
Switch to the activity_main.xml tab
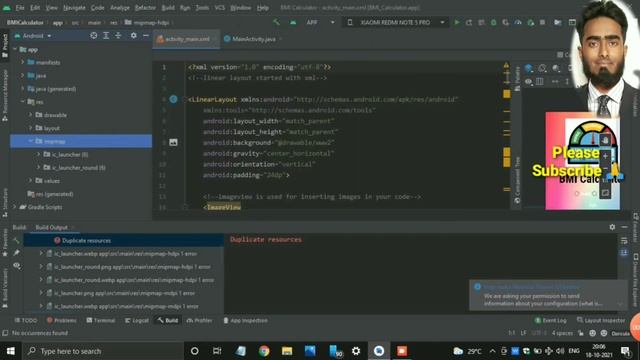coord(187,39)
